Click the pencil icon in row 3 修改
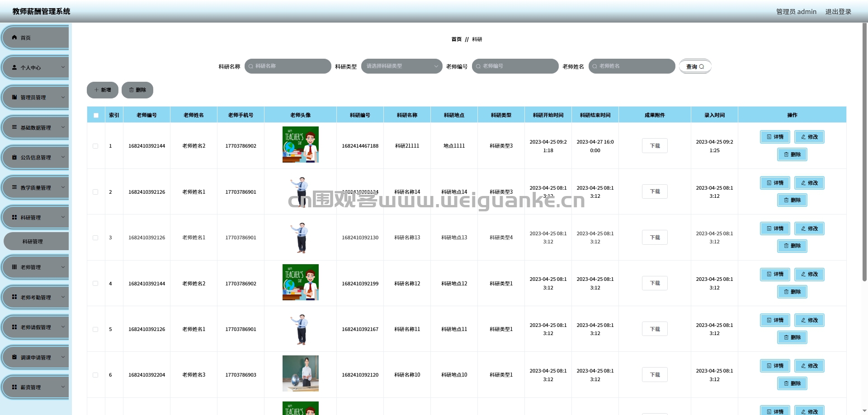The image size is (868, 415). (803, 228)
